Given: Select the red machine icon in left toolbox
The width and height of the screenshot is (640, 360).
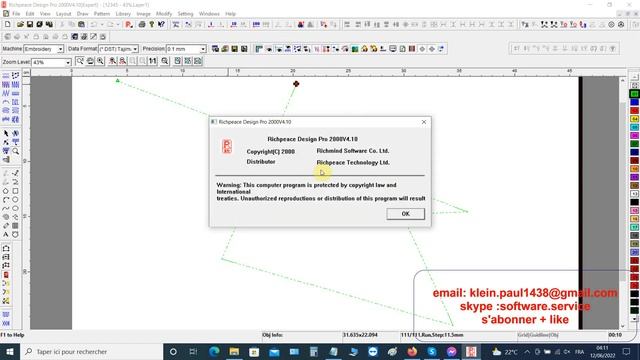Looking at the screenshot, I should pyautogui.click(x=6, y=275).
